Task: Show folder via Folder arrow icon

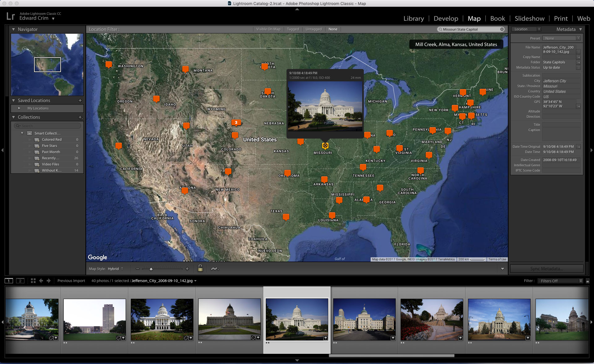Action: tap(578, 62)
